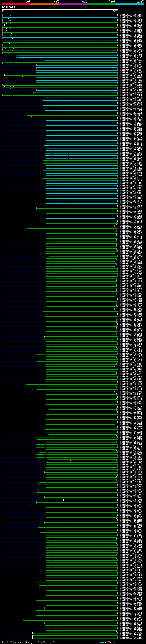Click hit UniRef100_Q6ER94
Image resolution: width=146 pixels, height=644 pixels.
131,55
